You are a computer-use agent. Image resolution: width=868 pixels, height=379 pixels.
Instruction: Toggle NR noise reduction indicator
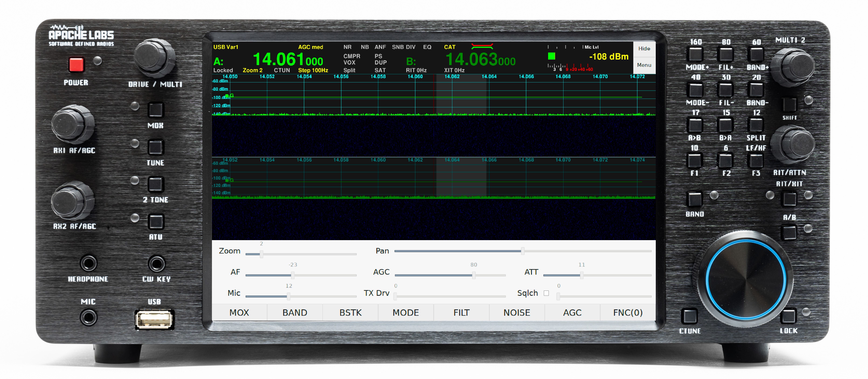347,47
